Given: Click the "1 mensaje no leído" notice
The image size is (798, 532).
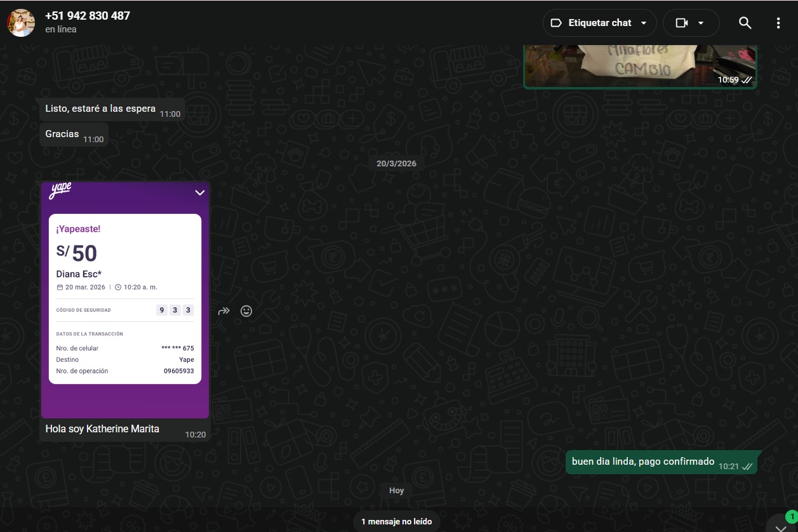Looking at the screenshot, I should [396, 521].
